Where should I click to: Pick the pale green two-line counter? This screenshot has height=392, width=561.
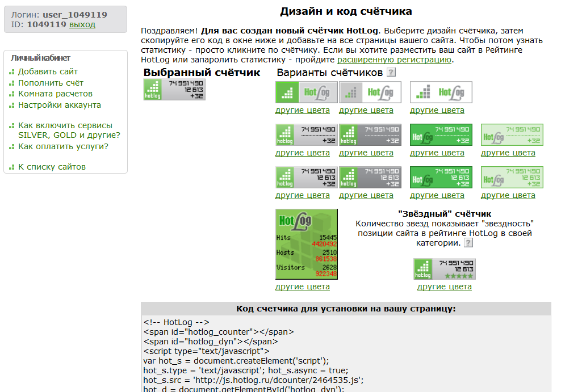tap(512, 134)
